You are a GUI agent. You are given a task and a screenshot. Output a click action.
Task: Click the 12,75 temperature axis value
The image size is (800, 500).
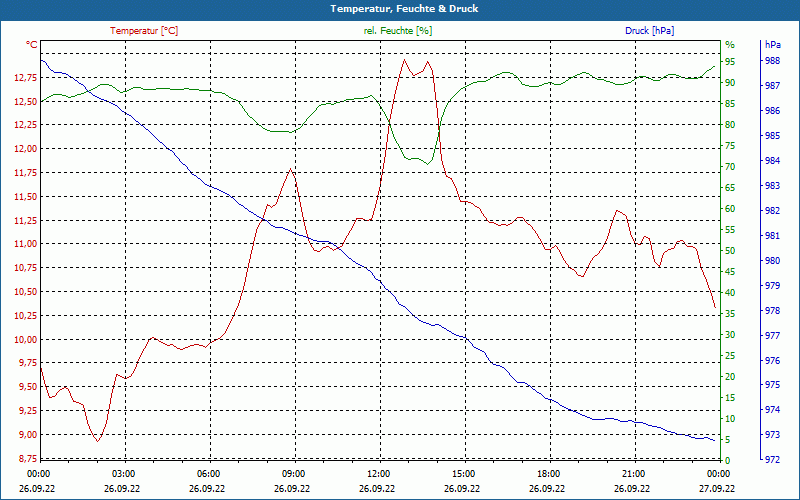coord(26,78)
